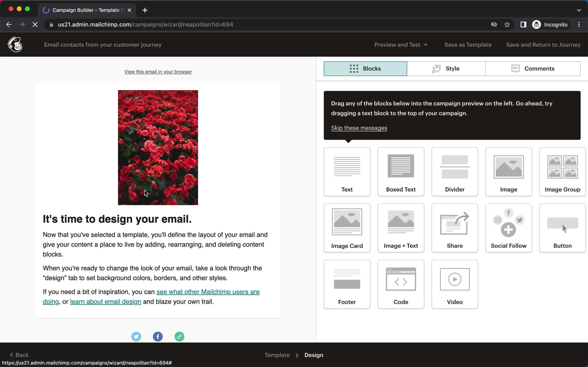Viewport: 588px width, 367px height.
Task: Click Save as Template button
Action: (468, 44)
